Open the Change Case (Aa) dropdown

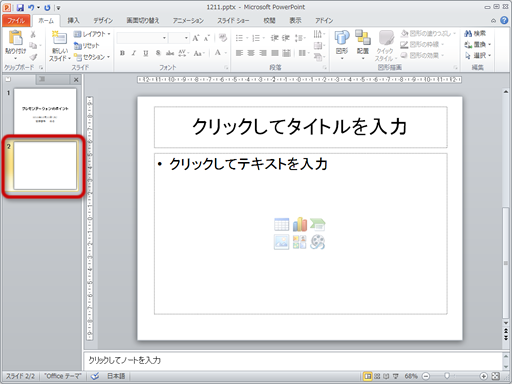coord(199,53)
